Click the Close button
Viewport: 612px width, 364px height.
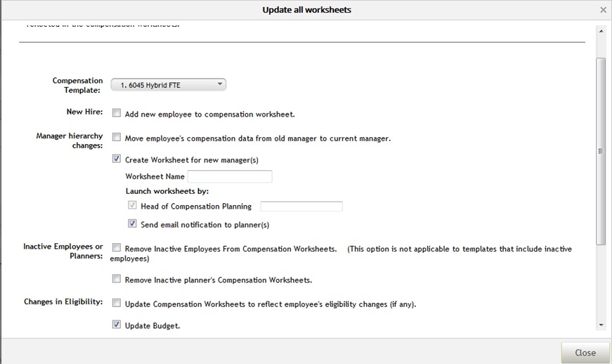(x=585, y=353)
